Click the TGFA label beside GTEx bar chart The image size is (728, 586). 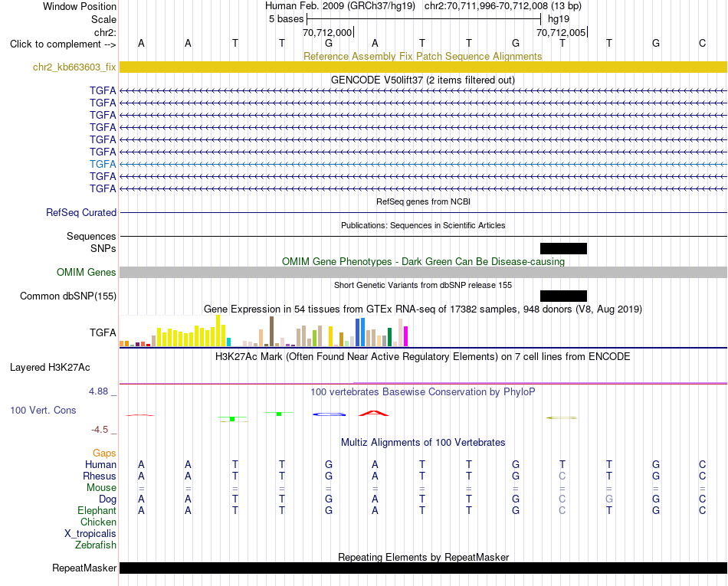click(103, 332)
